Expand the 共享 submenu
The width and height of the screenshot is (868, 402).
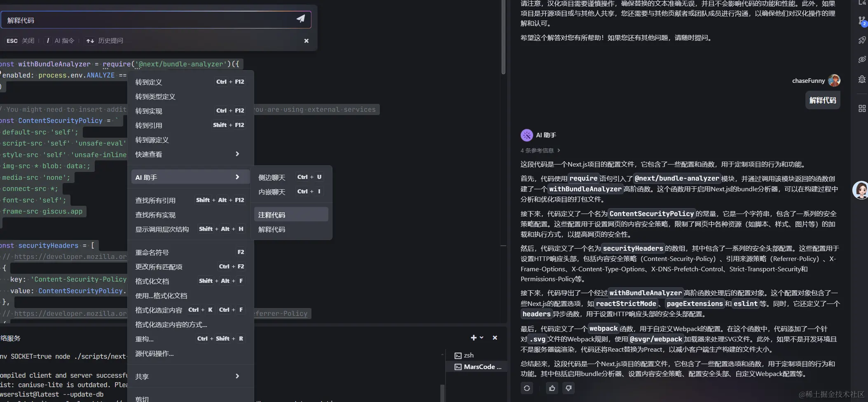click(190, 376)
